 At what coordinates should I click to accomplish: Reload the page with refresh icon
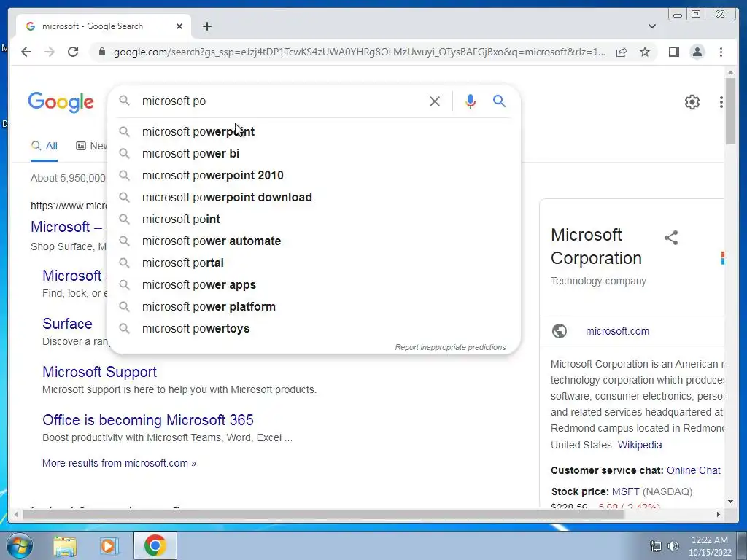point(73,52)
